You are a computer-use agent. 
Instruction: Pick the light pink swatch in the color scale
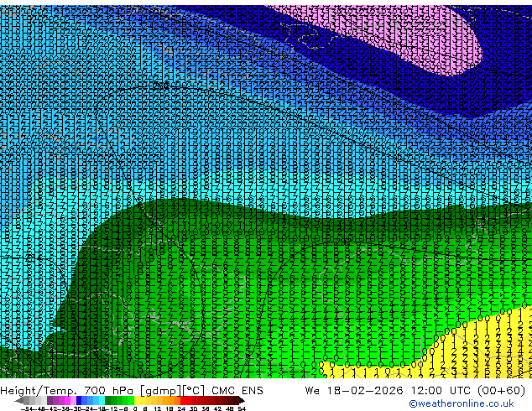(x=73, y=400)
